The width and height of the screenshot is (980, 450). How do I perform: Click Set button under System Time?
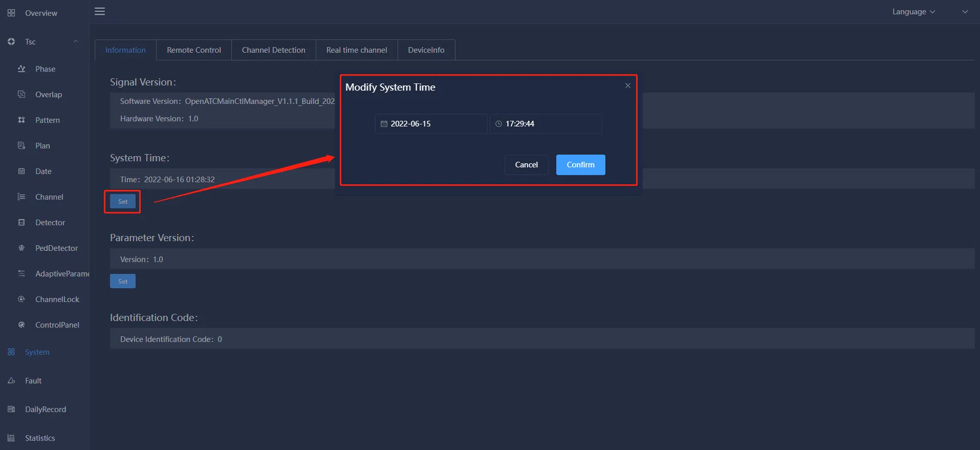tap(123, 201)
